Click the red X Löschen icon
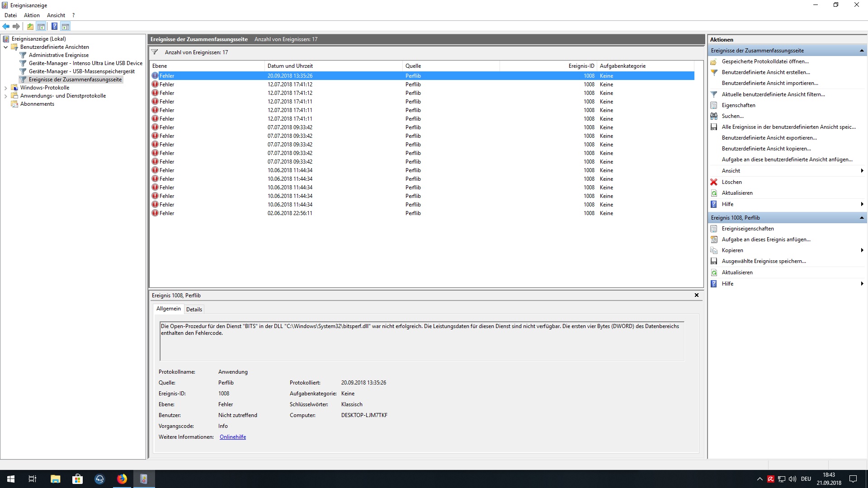Screen dimensions: 868x488 [x=714, y=182]
